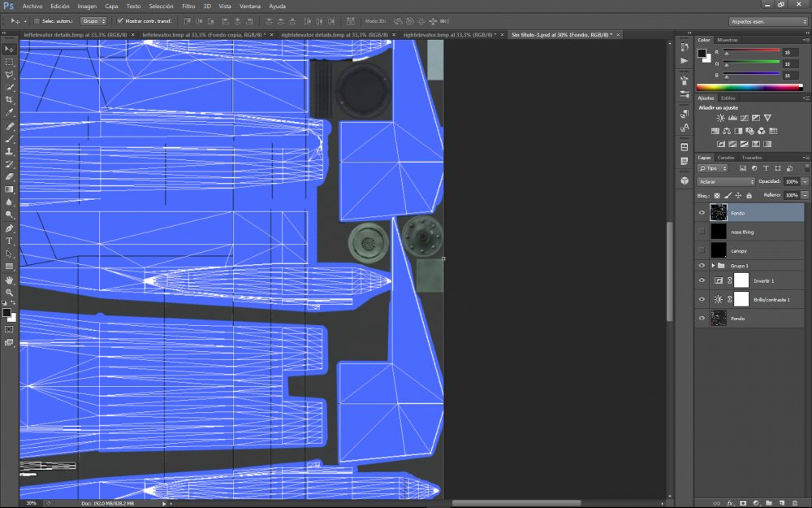Hide the Grupo 1 group
The image size is (812, 508).
tap(702, 266)
